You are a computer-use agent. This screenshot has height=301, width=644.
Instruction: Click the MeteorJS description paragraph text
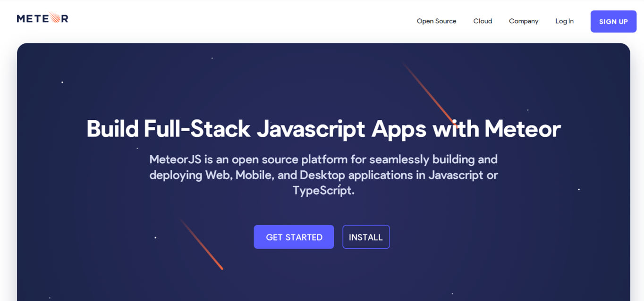tap(323, 175)
